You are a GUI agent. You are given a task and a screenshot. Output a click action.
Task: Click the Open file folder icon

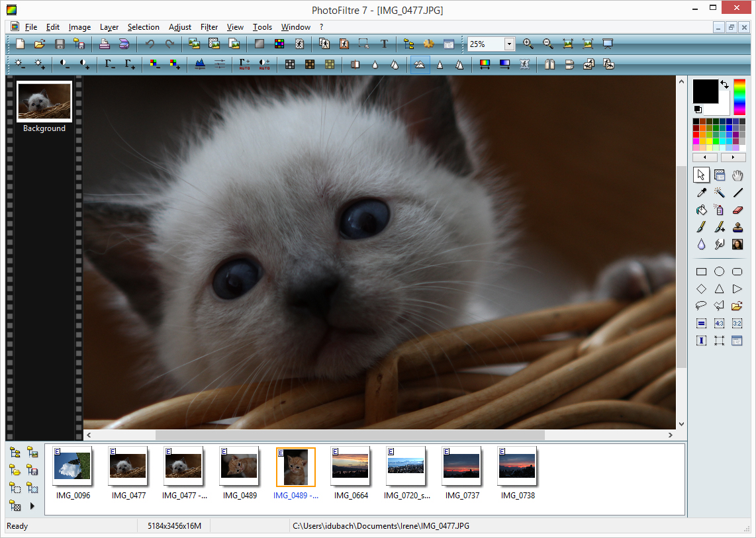click(x=40, y=44)
